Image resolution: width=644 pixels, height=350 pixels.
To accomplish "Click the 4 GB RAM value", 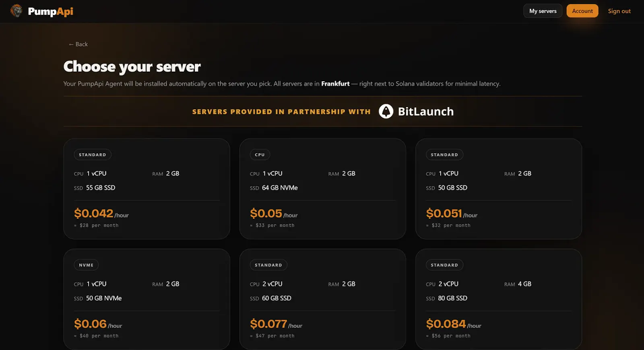I will [x=524, y=284].
